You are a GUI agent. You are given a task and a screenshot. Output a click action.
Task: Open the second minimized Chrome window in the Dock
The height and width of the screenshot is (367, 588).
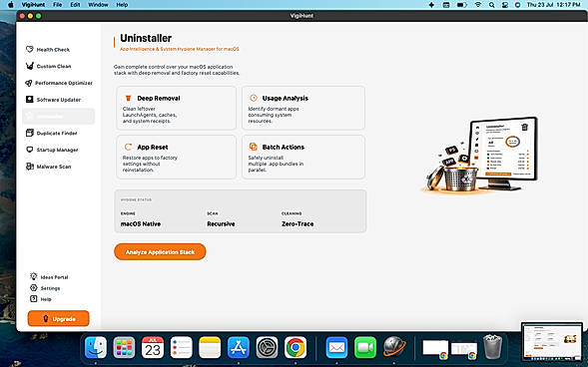coord(464,349)
